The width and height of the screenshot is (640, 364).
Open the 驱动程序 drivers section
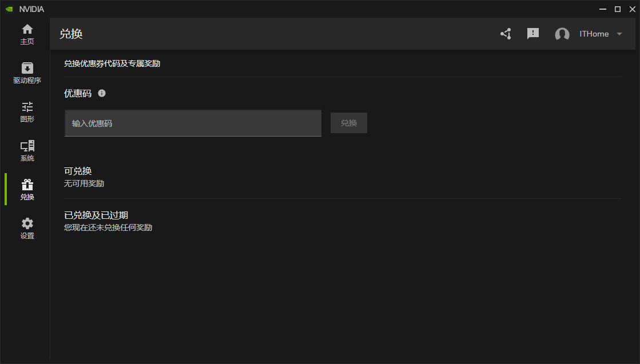pyautogui.click(x=27, y=73)
